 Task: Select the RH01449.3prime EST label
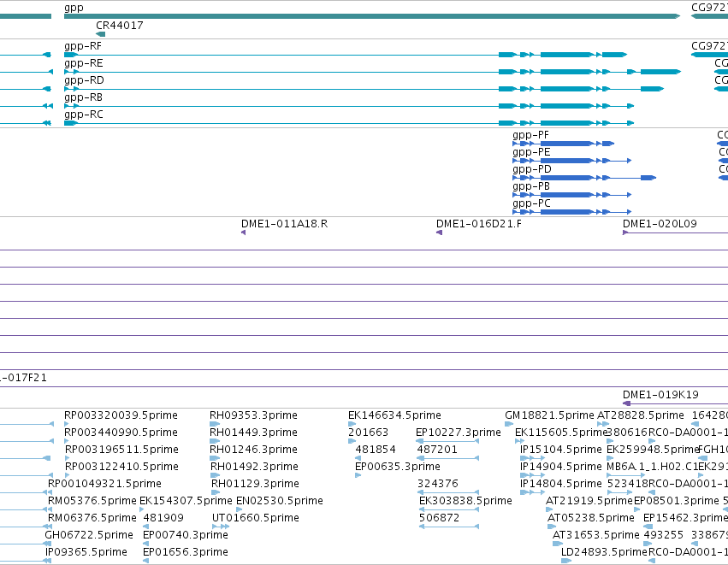[x=253, y=433]
